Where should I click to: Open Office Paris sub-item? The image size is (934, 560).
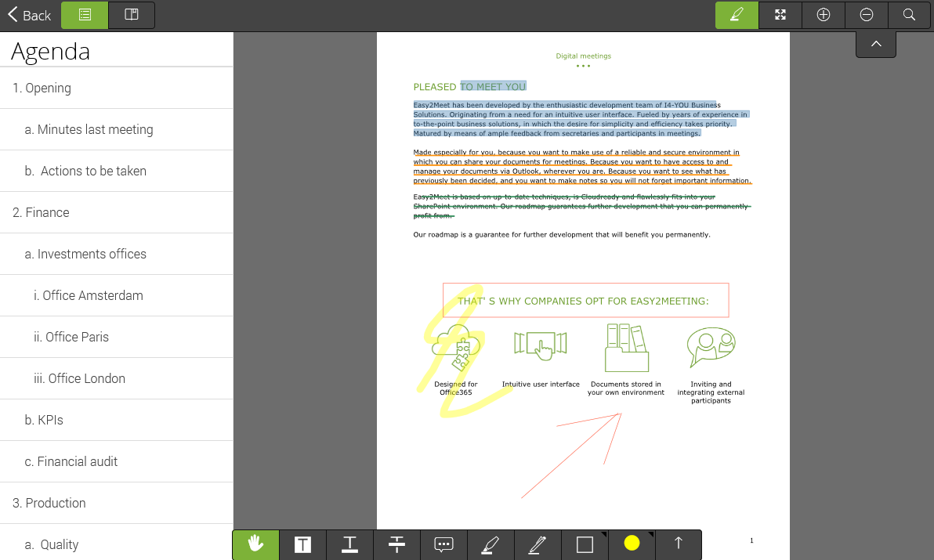tap(116, 337)
